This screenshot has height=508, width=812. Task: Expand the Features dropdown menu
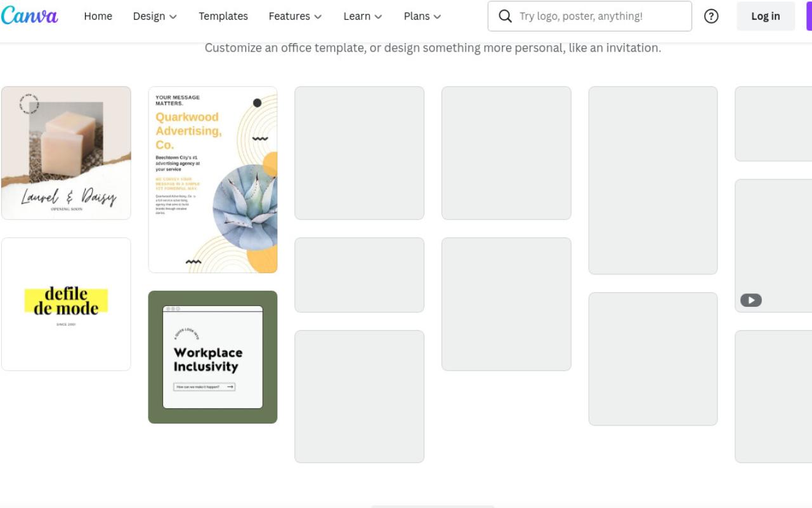(295, 17)
